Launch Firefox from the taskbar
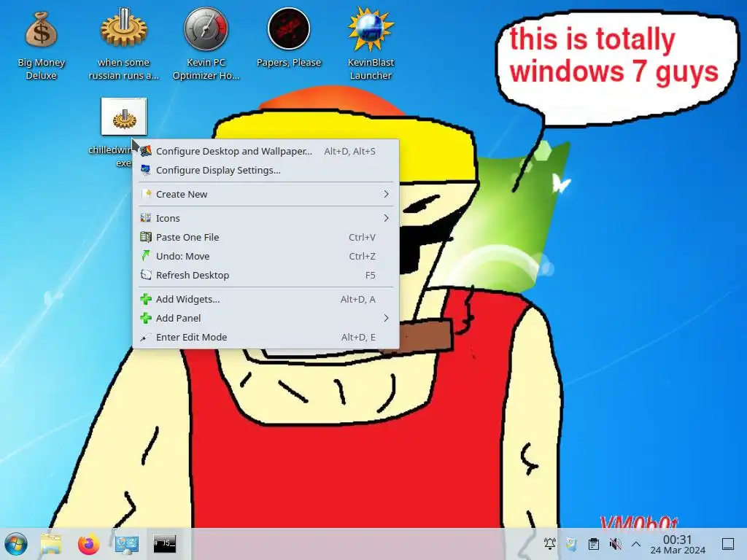The image size is (747, 560). 88,544
